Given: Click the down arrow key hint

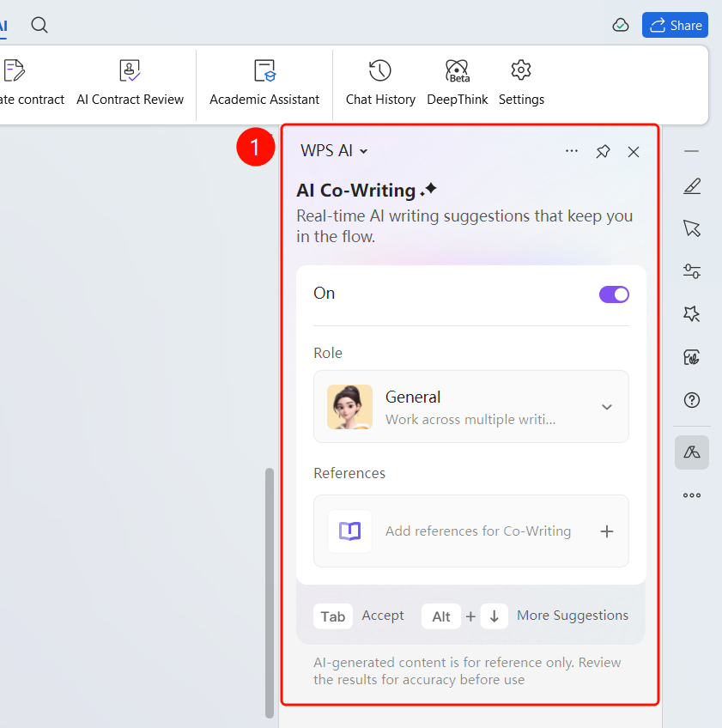Looking at the screenshot, I should tap(494, 616).
